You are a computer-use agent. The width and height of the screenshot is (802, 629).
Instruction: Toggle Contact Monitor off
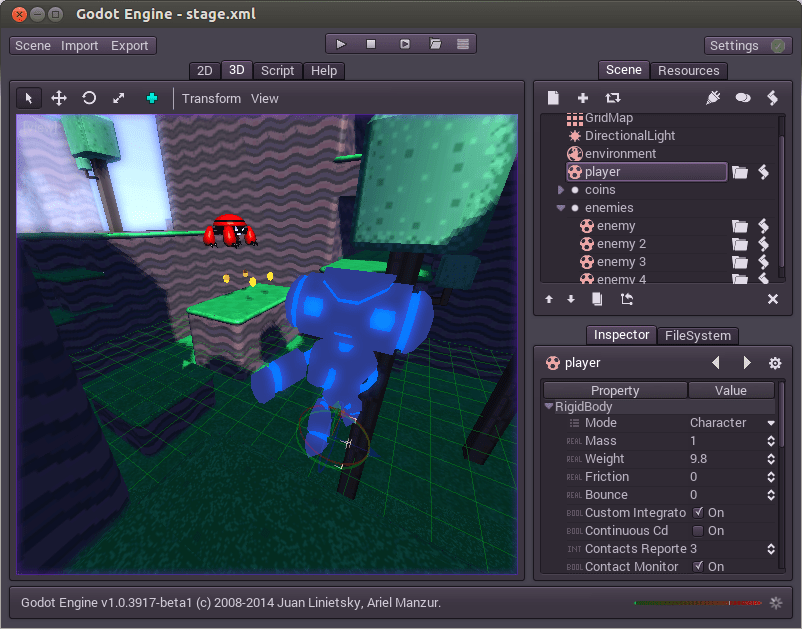click(x=697, y=566)
